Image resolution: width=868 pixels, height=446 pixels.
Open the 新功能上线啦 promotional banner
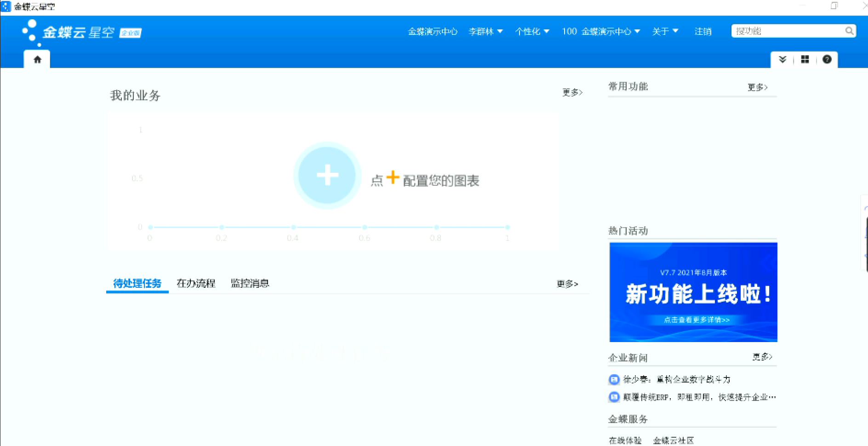[x=693, y=292]
